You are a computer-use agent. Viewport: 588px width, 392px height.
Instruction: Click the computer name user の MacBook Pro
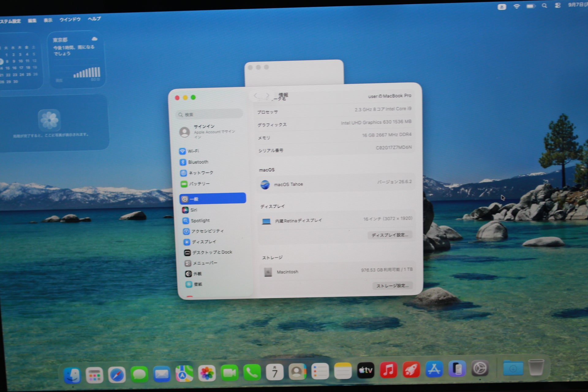click(x=390, y=96)
